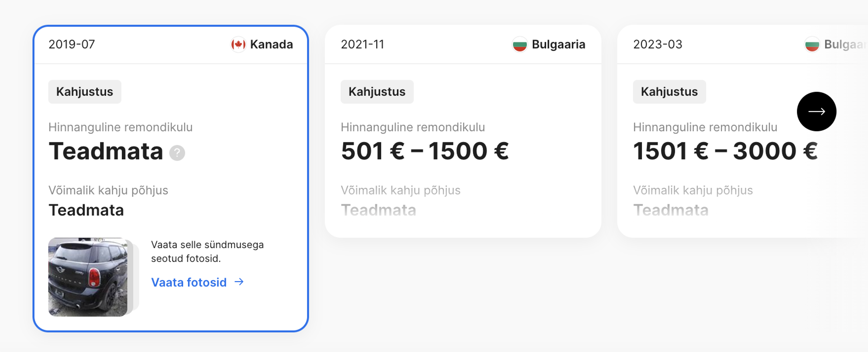Select the Kahjustus badge on the 2023-03 card
The height and width of the screenshot is (352, 868).
[x=669, y=92]
